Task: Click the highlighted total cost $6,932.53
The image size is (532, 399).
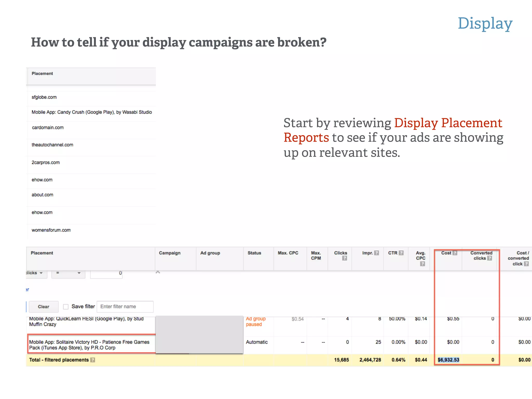Action: (448, 360)
